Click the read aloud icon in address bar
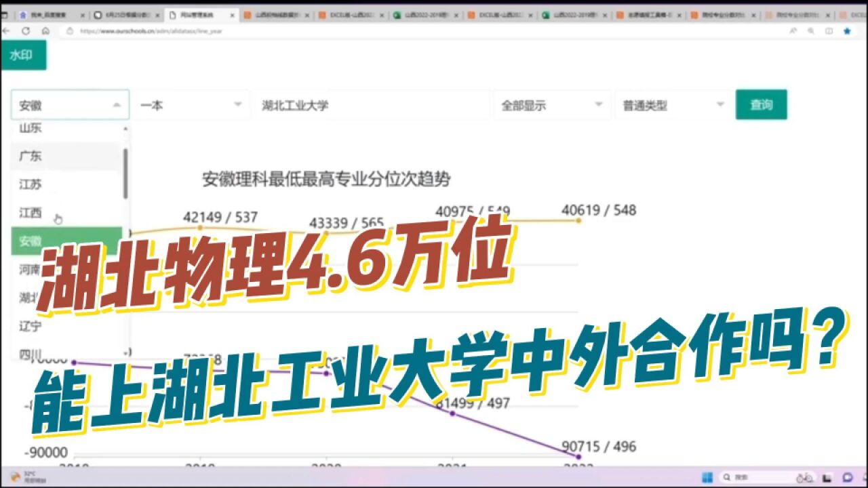The height and width of the screenshot is (488, 868). click(792, 30)
